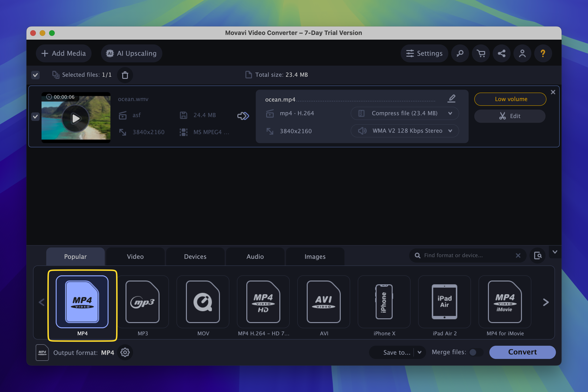Click the output resolution 3840x2160
Screen dimensions: 588x392
(x=296, y=131)
